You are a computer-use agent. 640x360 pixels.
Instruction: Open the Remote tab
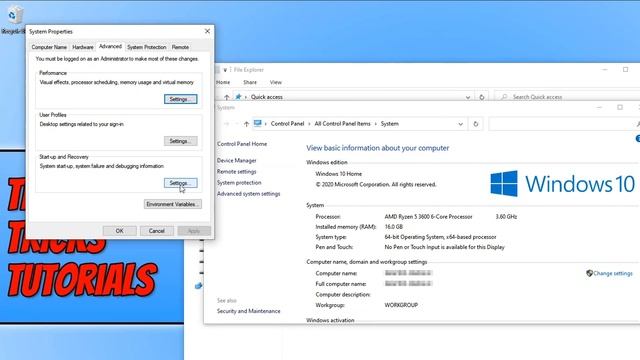point(180,47)
